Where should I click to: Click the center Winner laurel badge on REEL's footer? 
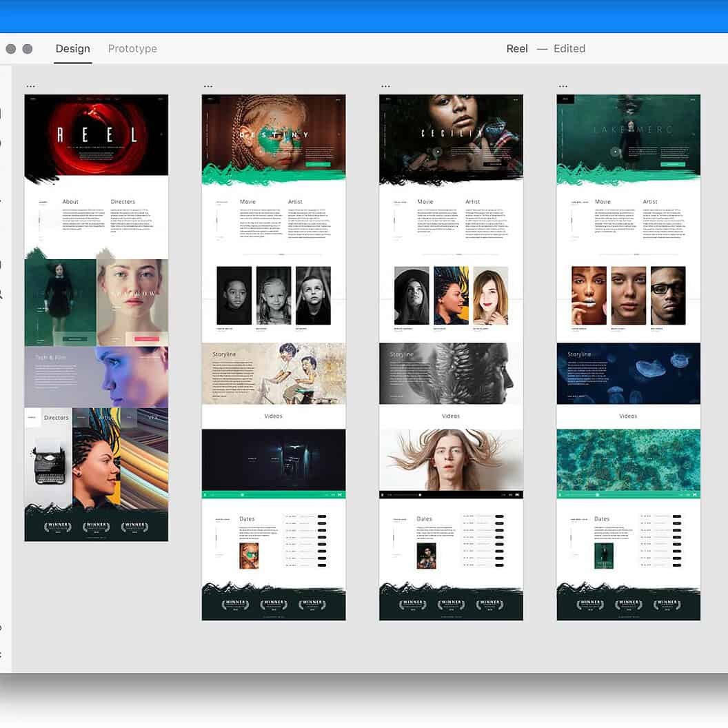[96, 526]
